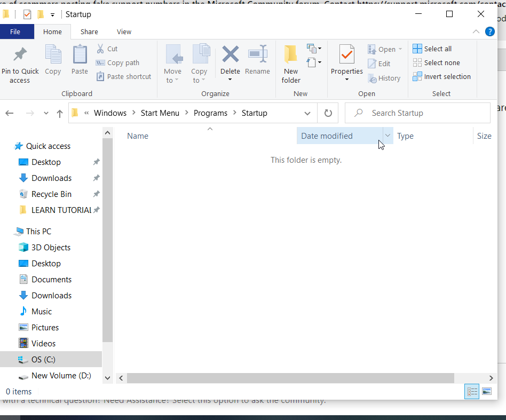Click the horizontal scrollbar in file pane
The width and height of the screenshot is (506, 420).
click(x=290, y=378)
